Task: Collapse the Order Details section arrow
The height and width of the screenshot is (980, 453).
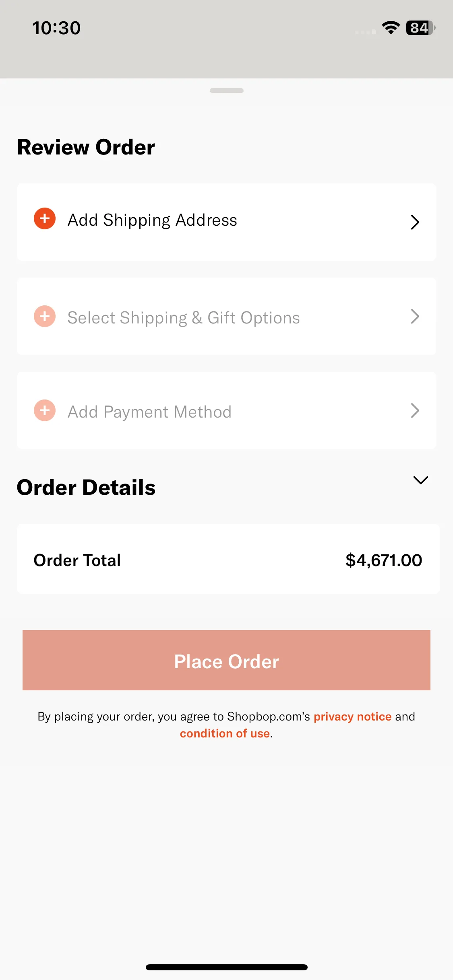Action: [x=421, y=480]
